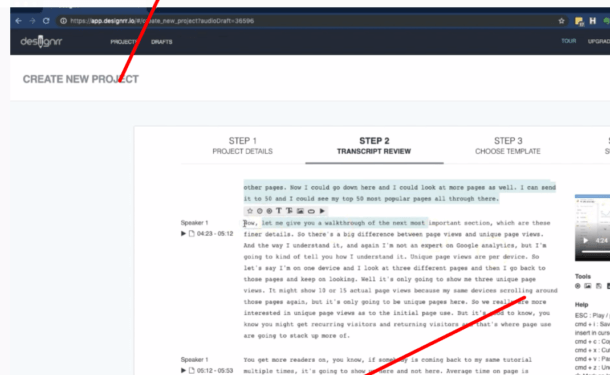This screenshot has height=375, width=610.
Task: Open the yellow note extension icon
Action: click(x=579, y=21)
